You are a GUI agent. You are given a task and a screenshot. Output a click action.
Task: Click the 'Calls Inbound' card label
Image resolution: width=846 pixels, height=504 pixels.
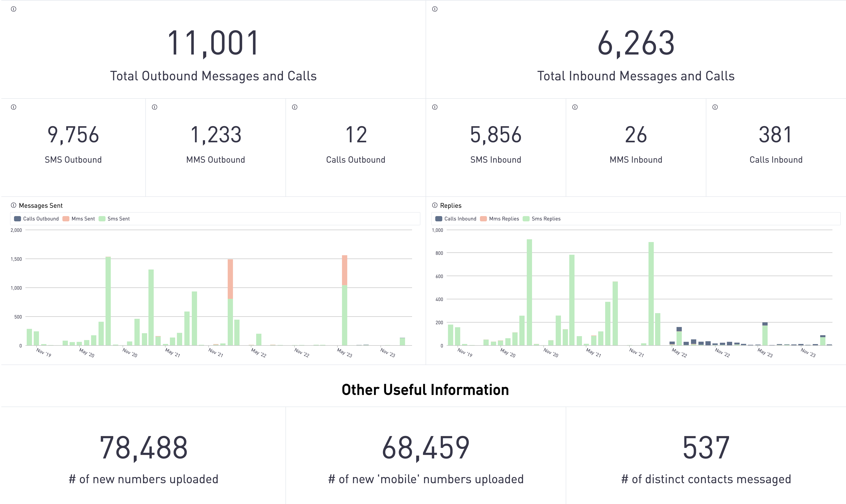tap(776, 160)
